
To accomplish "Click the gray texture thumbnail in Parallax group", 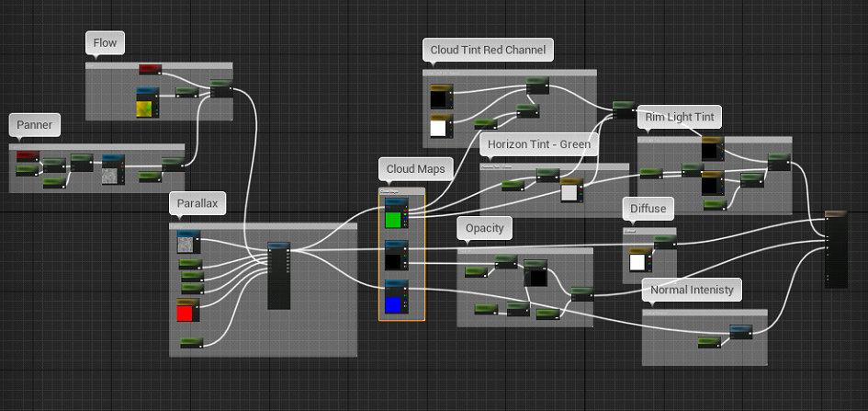I will 188,243.
